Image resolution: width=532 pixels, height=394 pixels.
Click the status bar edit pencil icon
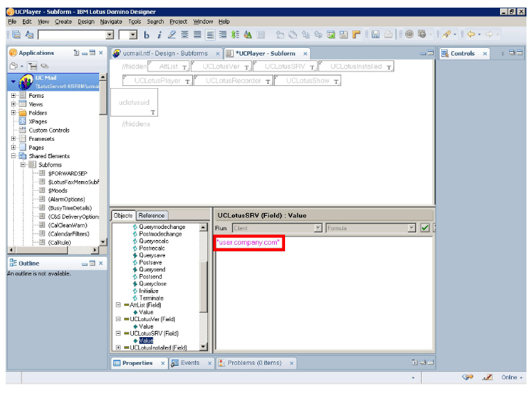[488, 377]
